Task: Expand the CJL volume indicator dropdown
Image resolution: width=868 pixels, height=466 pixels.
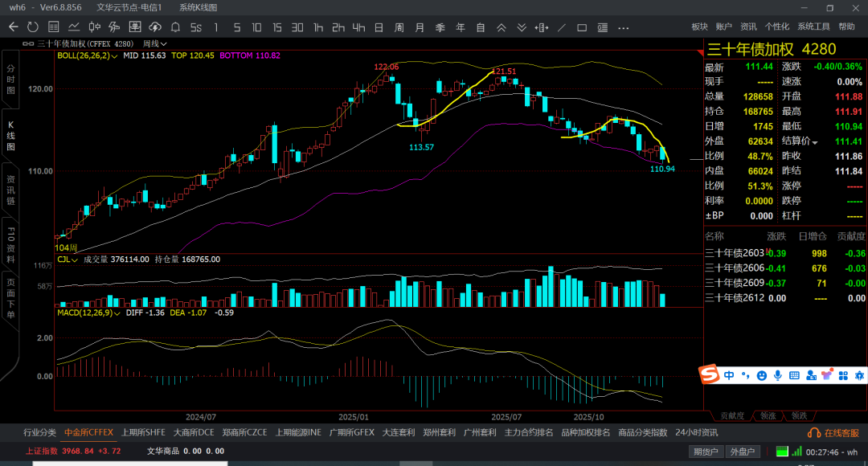Action: (74, 260)
